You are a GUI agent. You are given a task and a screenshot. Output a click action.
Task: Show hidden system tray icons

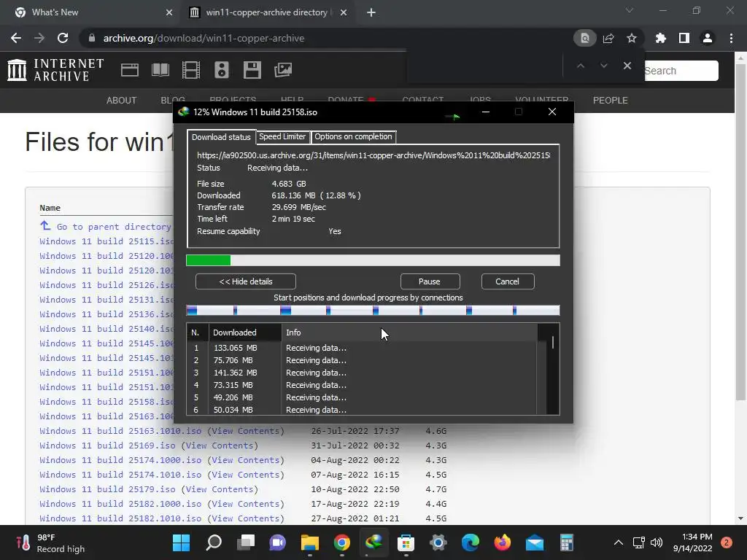[619, 542]
